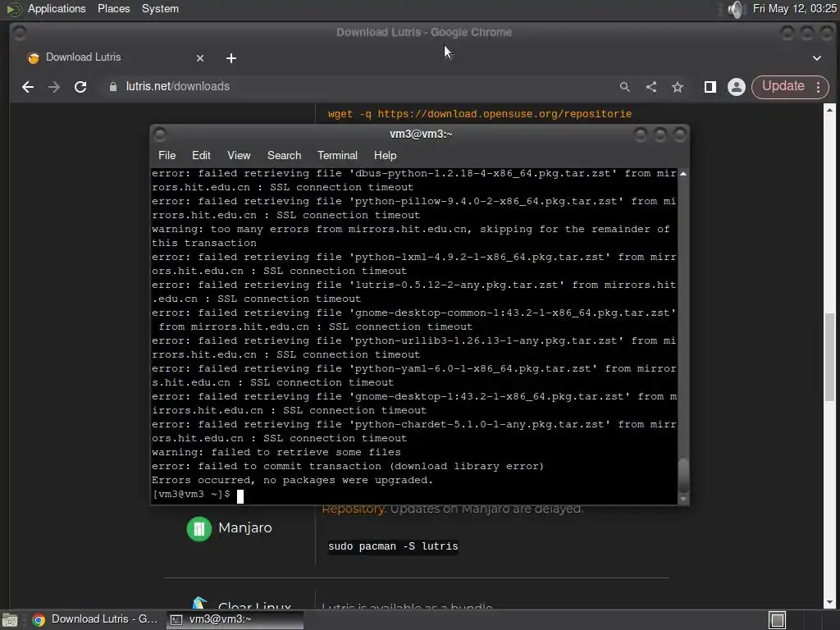The height and width of the screenshot is (630, 840).
Task: Open terminal Search menu
Action: [x=284, y=155]
